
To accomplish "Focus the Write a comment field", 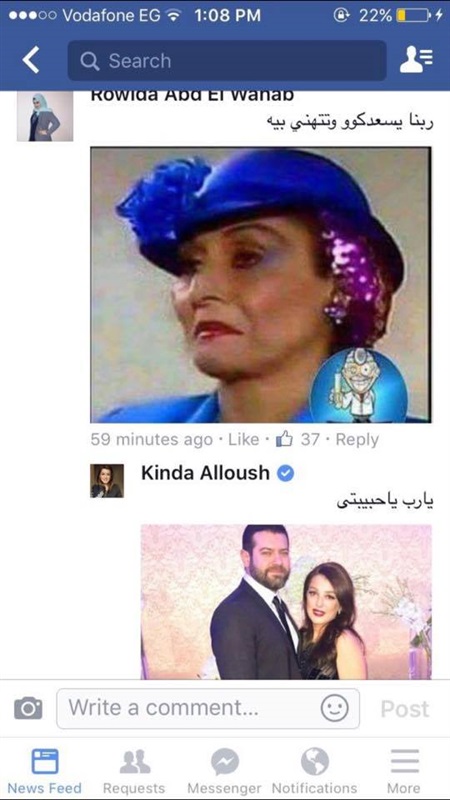I will (208, 708).
